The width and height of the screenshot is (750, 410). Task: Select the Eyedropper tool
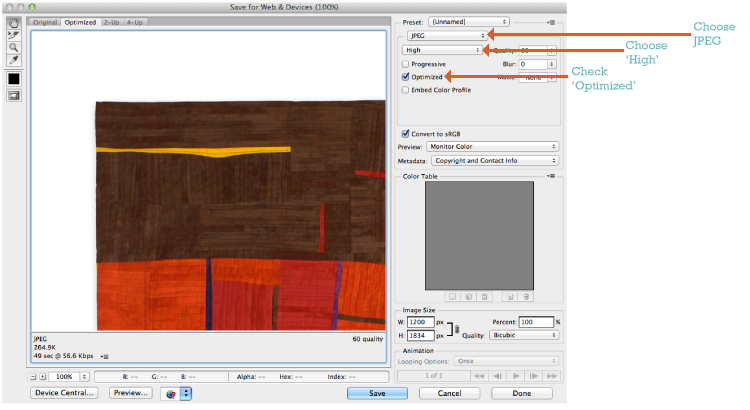click(x=13, y=60)
